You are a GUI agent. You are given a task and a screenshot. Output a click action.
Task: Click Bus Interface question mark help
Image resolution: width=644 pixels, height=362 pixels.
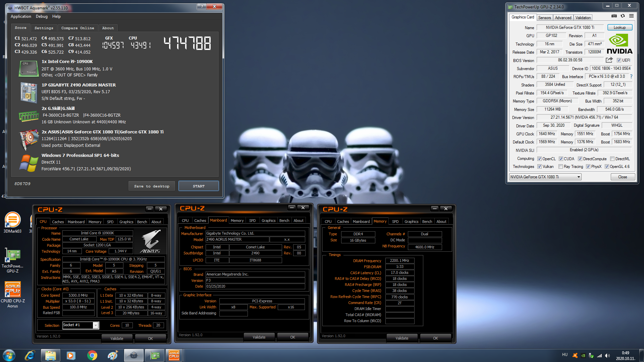click(631, 76)
